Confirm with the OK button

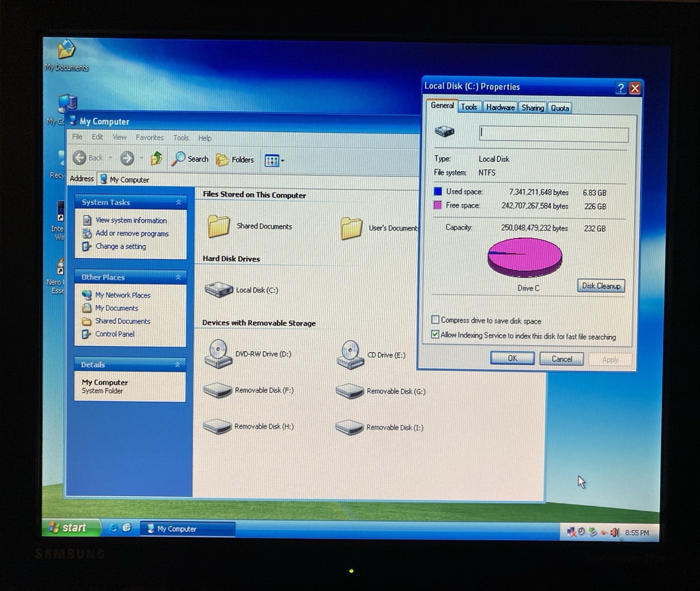(x=512, y=358)
